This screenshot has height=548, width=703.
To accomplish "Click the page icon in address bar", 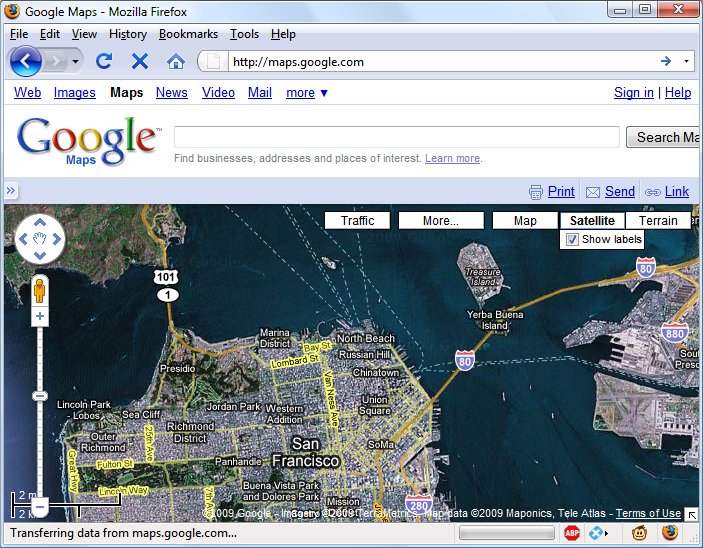I will 213,61.
